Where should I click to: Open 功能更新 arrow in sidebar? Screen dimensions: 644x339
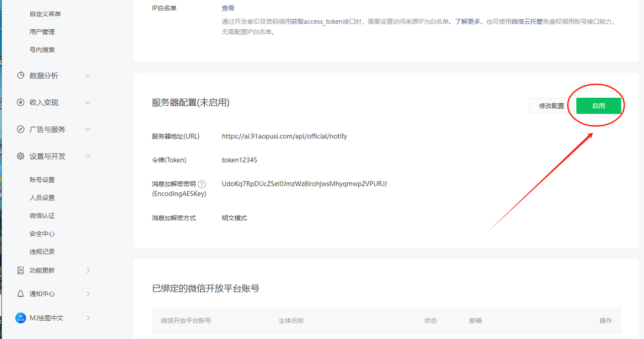point(88,270)
